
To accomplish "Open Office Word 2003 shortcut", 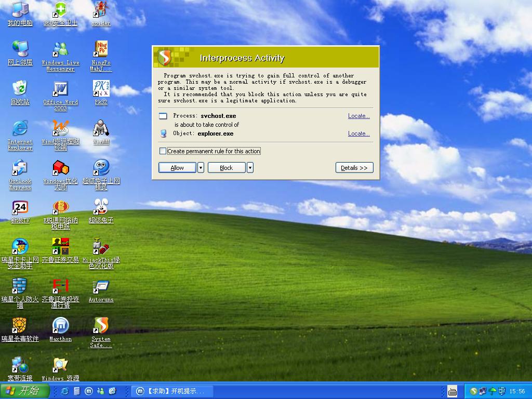I will tap(60, 89).
